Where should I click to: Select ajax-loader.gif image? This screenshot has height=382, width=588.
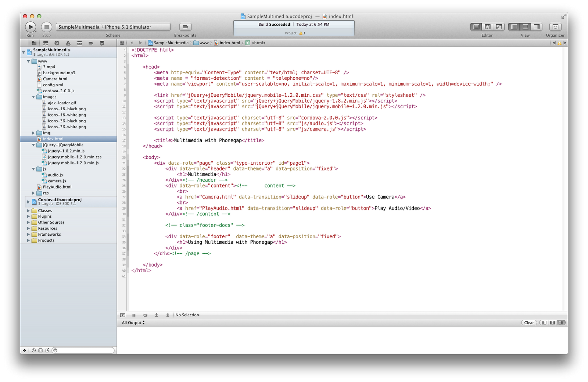tap(62, 103)
